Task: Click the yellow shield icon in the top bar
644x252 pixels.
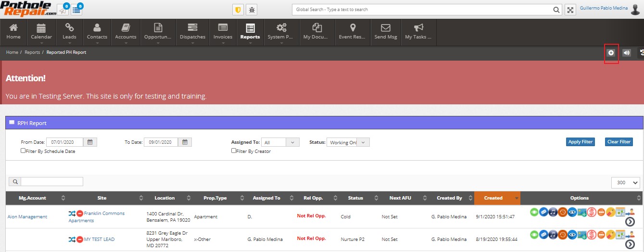Action: (x=238, y=10)
